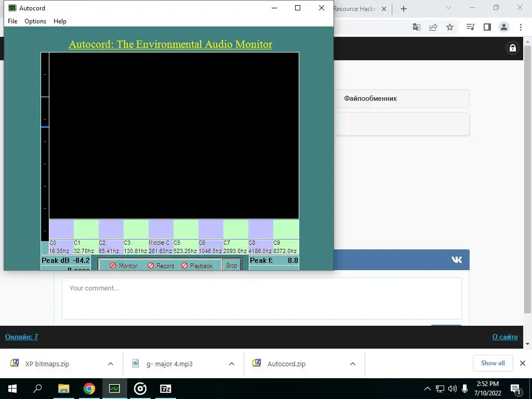532x399 pixels.
Task: Open the File menu in Autocord
Action: pyautogui.click(x=12, y=21)
